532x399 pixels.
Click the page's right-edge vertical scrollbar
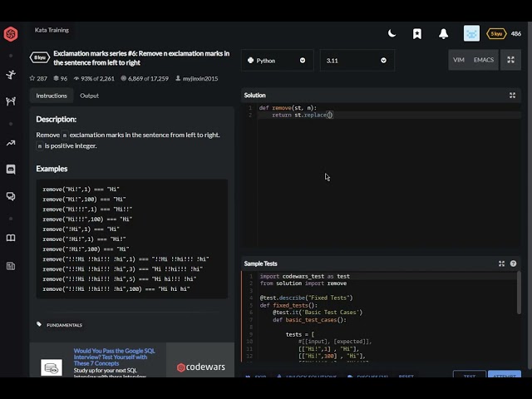(530, 195)
